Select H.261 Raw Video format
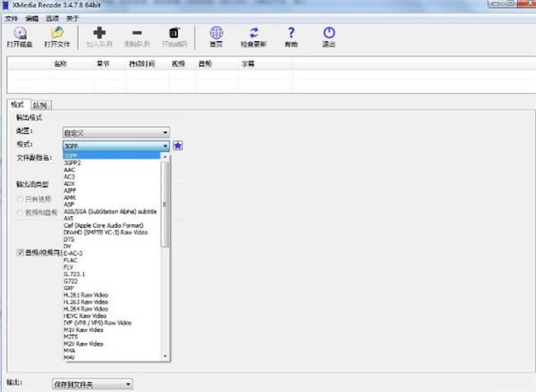536x392 pixels. tap(112, 295)
